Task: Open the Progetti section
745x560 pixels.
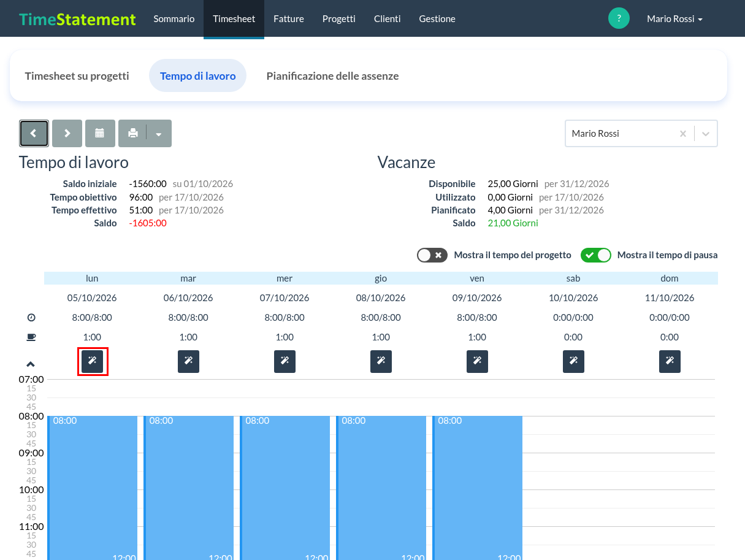Action: (339, 19)
